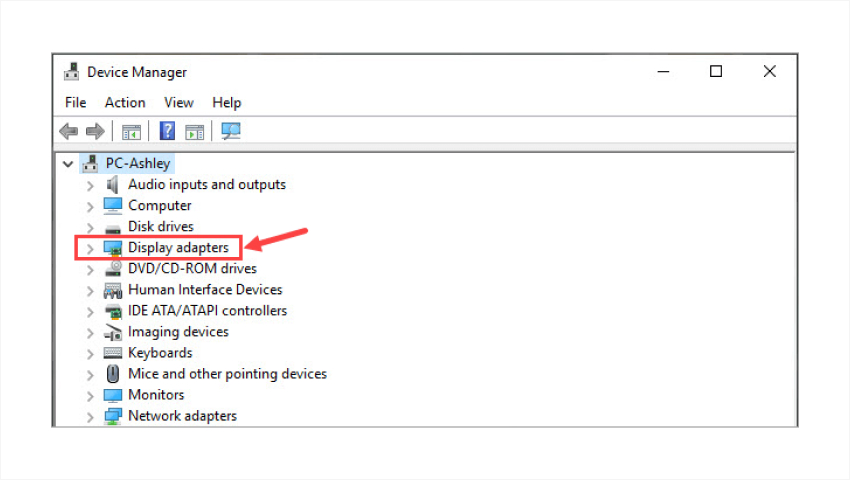
Task: Minimize the Device Manager window
Action: [664, 72]
